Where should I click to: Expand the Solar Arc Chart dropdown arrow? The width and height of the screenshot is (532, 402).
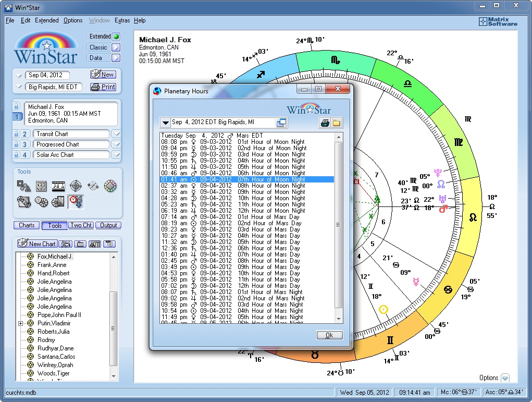point(116,155)
